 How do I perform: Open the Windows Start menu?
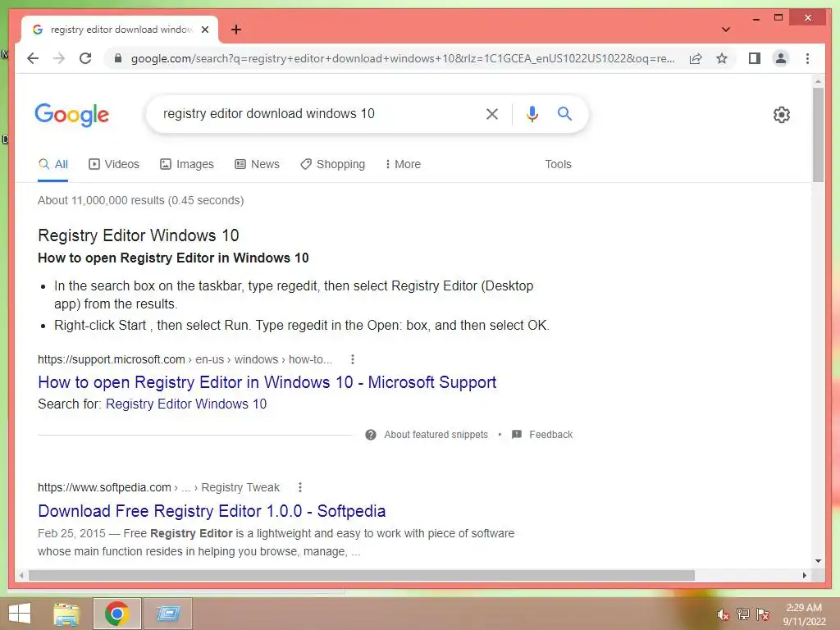click(20, 614)
